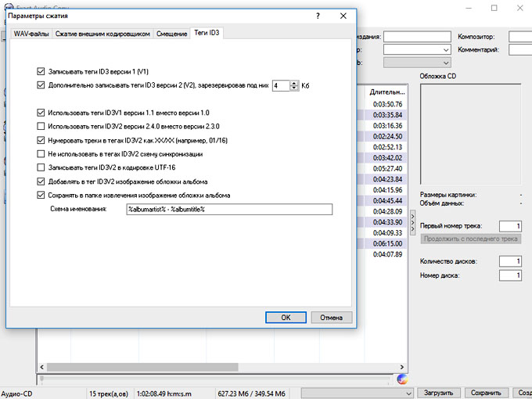Enable writing ID3 version 1 tags checkbox
This screenshot has width=532, height=399.
[41, 71]
